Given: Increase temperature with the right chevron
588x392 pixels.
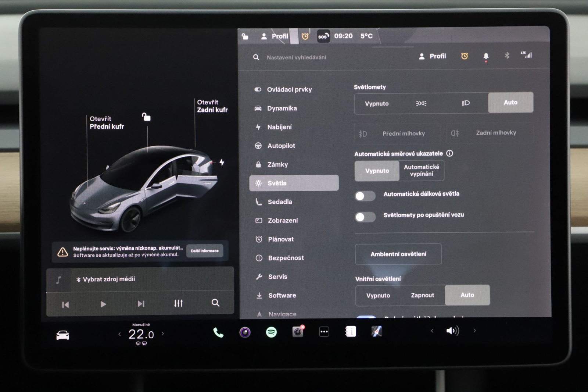Looking at the screenshot, I should point(163,334).
